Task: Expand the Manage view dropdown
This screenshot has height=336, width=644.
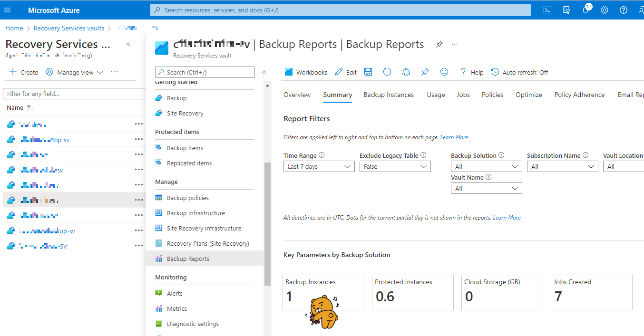Action: pyautogui.click(x=74, y=72)
